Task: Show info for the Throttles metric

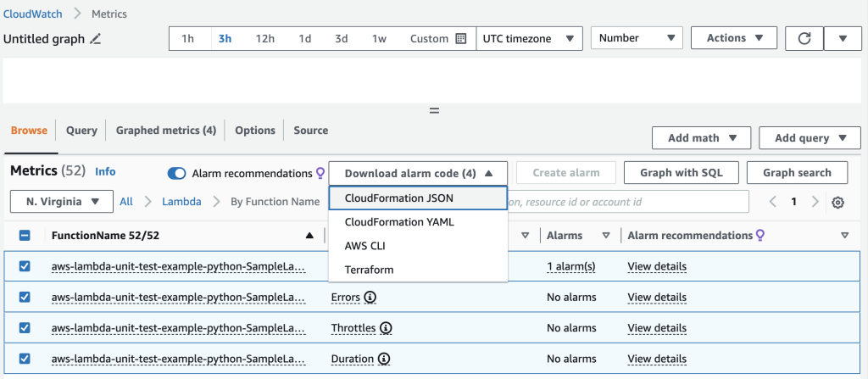Action: [386, 328]
